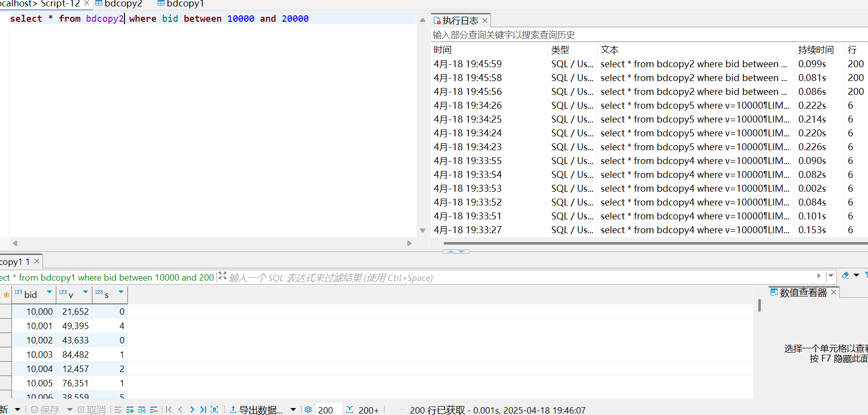Image resolution: width=868 pixels, height=415 pixels.
Task: Open the filter history dropdown arrow
Action: tap(831, 276)
